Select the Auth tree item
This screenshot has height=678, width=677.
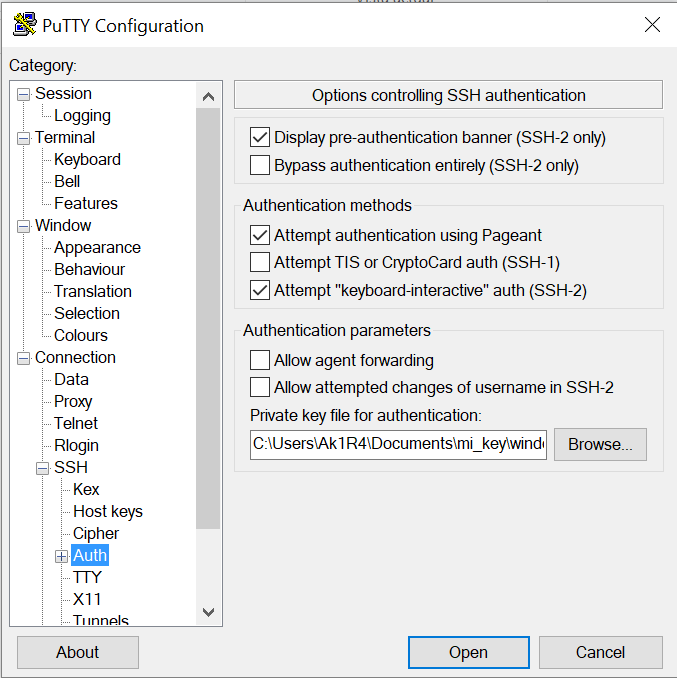[89, 555]
